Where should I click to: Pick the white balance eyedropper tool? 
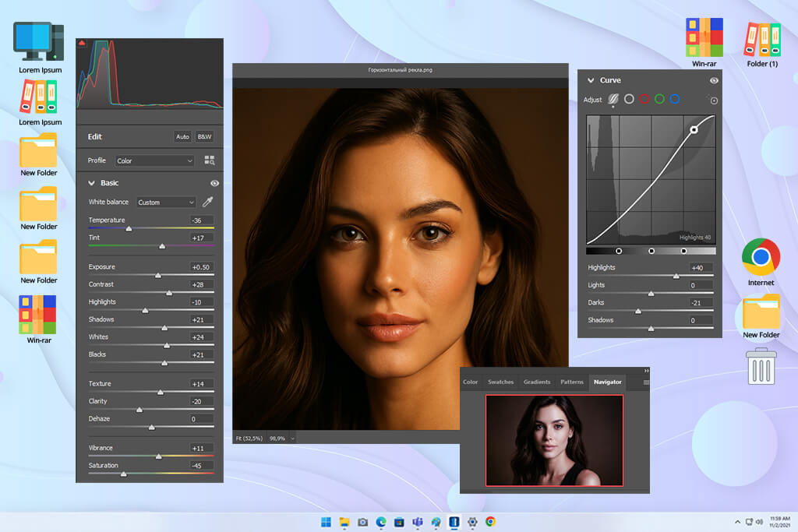coord(207,202)
